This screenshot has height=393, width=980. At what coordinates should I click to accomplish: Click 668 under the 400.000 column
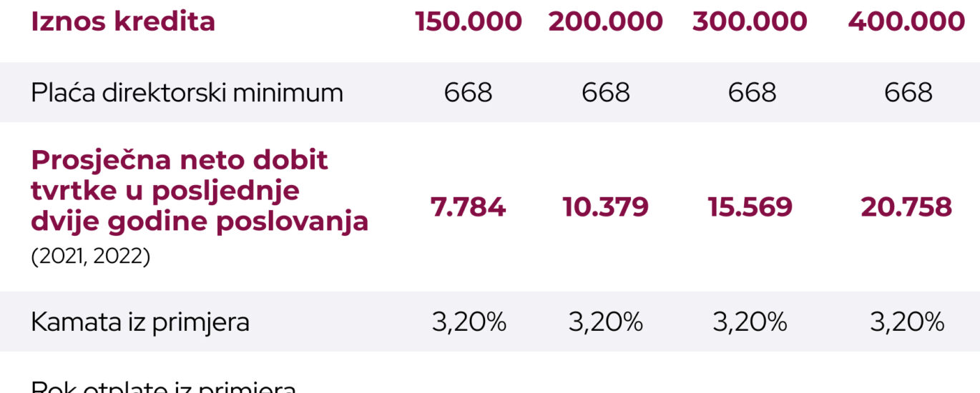[908, 92]
